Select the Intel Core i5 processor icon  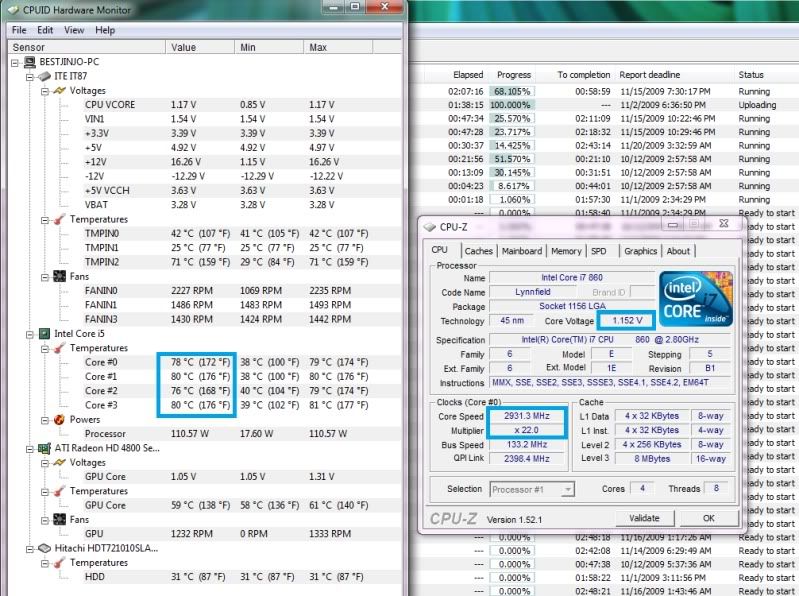click(x=43, y=333)
